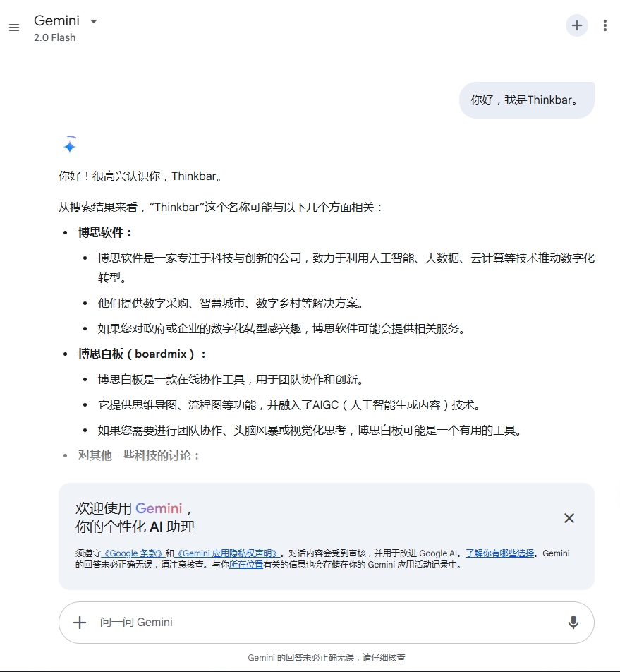Click the footer disclaimer Gemini 的回答未必正确无误
This screenshot has width=620, height=672.
coord(327,657)
